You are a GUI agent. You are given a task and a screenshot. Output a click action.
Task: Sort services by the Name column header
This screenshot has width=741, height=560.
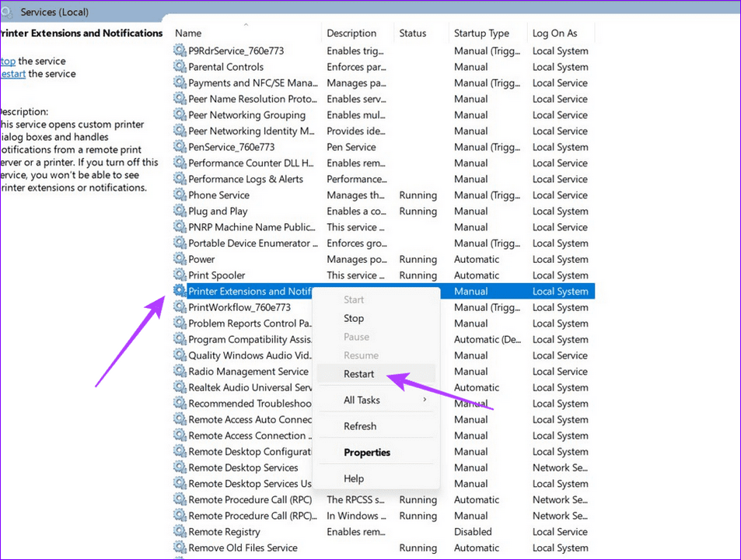click(x=188, y=33)
